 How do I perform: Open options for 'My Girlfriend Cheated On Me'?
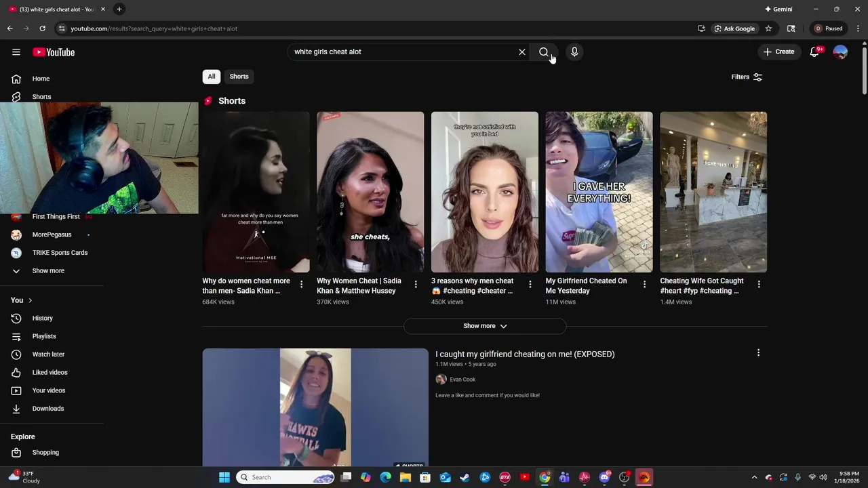[x=645, y=285]
